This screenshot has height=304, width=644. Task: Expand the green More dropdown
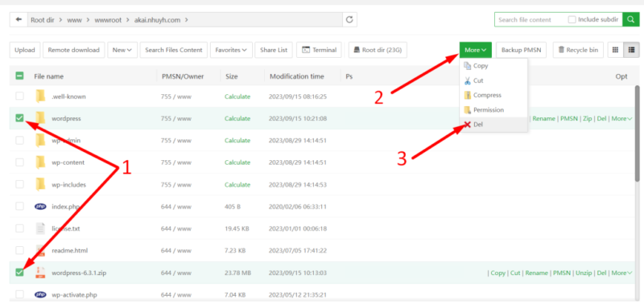click(x=476, y=50)
